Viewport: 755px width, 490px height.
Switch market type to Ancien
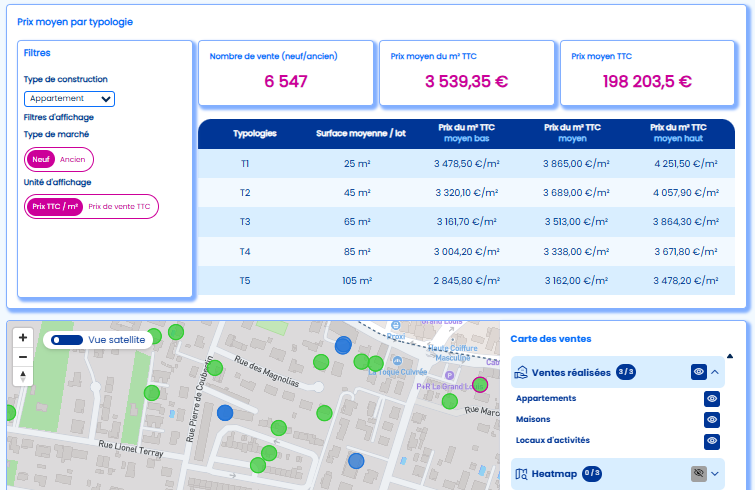(x=73, y=159)
